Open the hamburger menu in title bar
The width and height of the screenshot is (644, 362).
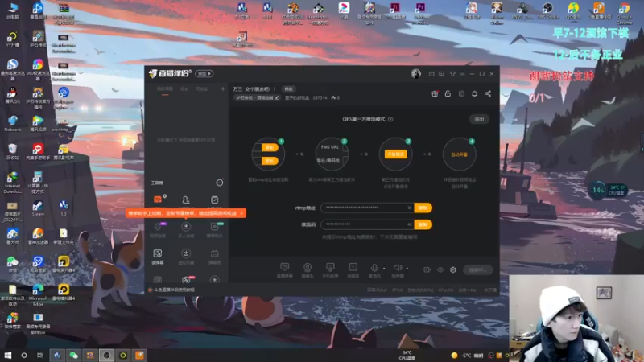tap(462, 74)
